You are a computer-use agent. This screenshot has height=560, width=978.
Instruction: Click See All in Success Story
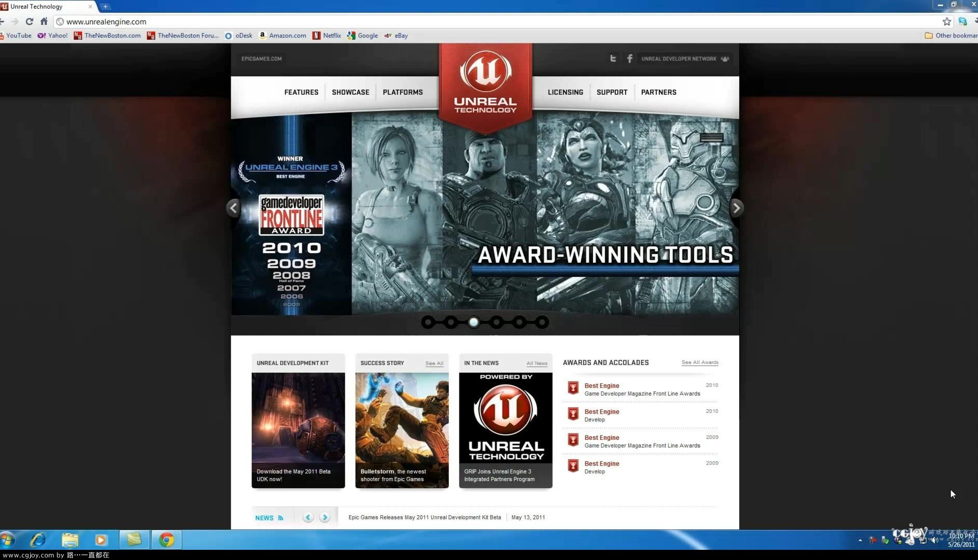(x=434, y=363)
